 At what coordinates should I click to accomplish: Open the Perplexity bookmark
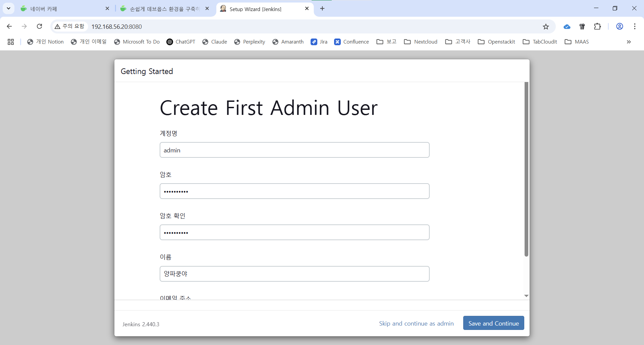tap(250, 42)
